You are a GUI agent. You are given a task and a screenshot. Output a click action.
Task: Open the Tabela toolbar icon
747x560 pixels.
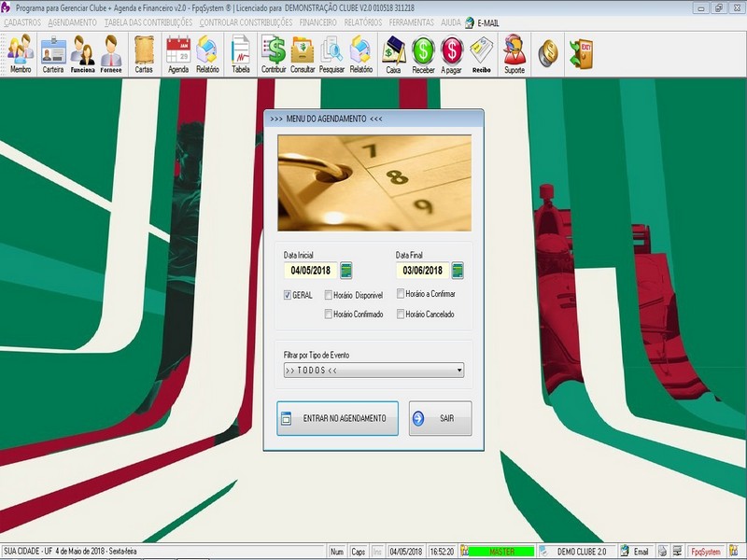coord(240,54)
